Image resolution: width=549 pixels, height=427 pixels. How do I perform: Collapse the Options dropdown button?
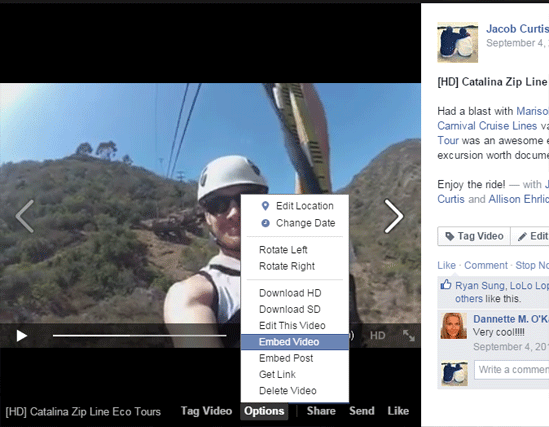coord(264,411)
